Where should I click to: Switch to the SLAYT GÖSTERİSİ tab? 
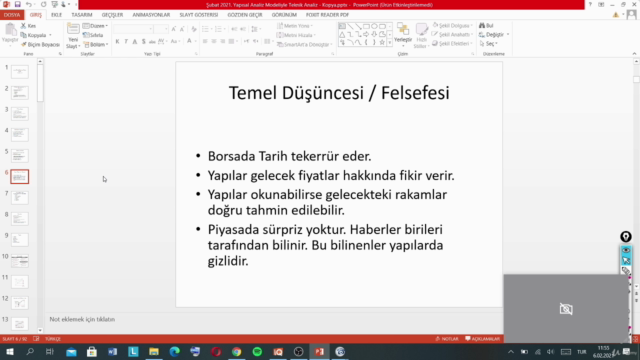pos(199,15)
